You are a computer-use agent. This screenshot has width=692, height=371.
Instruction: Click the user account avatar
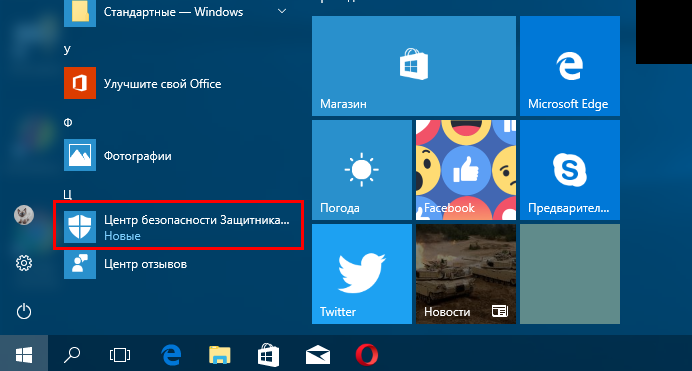coord(24,215)
